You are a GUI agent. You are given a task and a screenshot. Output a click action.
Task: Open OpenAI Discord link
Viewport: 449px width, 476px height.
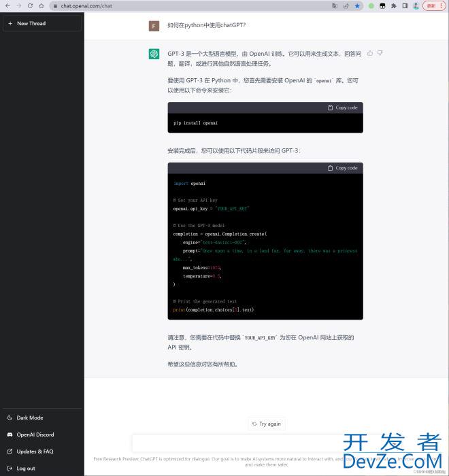(x=42, y=435)
